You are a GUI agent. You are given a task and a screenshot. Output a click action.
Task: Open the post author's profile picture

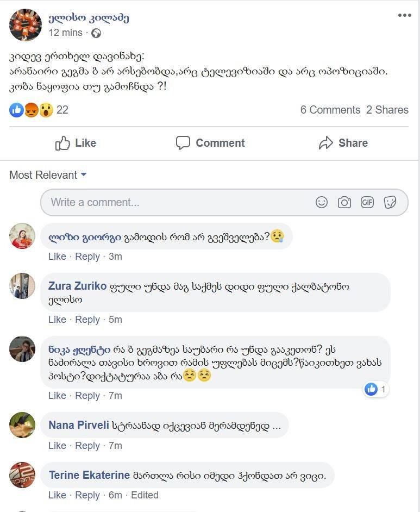[x=26, y=25]
